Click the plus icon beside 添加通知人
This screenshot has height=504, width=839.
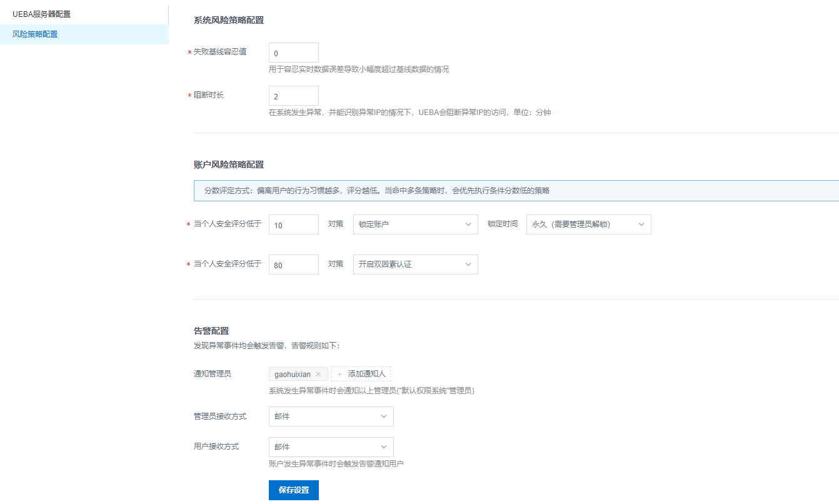coord(339,375)
